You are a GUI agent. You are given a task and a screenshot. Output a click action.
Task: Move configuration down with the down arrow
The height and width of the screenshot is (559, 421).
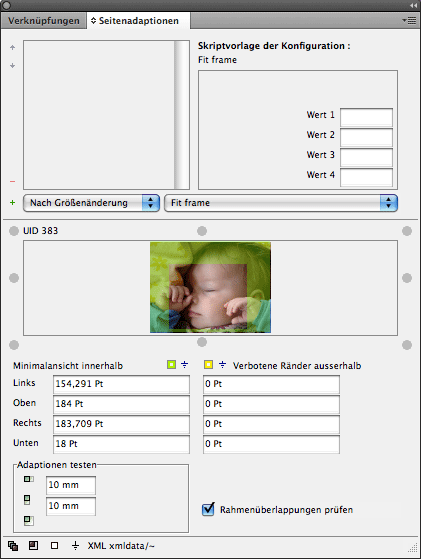coord(12,66)
